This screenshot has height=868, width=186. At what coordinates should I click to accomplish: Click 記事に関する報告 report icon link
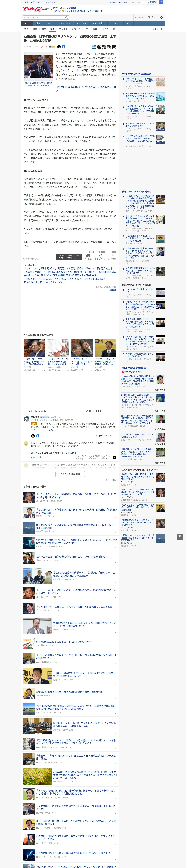[31, 259]
